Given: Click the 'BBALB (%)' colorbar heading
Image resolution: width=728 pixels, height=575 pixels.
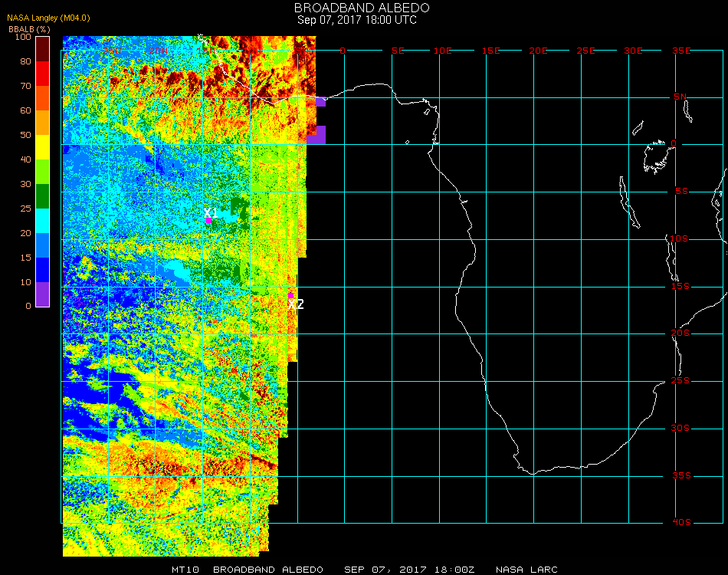Looking at the screenshot, I should point(29,29).
